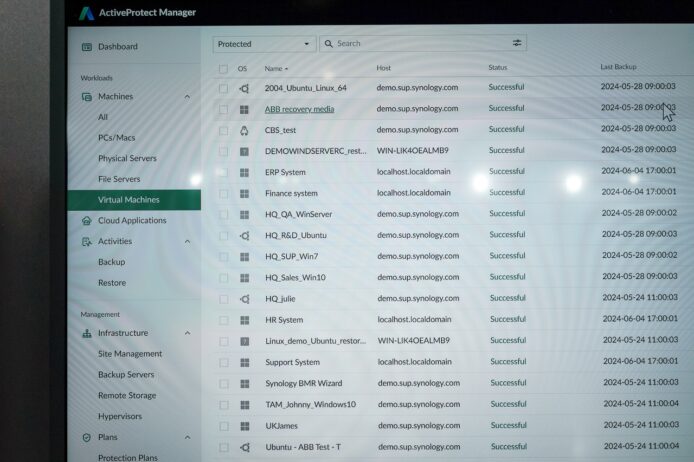Click the Activities icon in sidebar
Image resolution: width=694 pixels, height=462 pixels.
(x=87, y=241)
